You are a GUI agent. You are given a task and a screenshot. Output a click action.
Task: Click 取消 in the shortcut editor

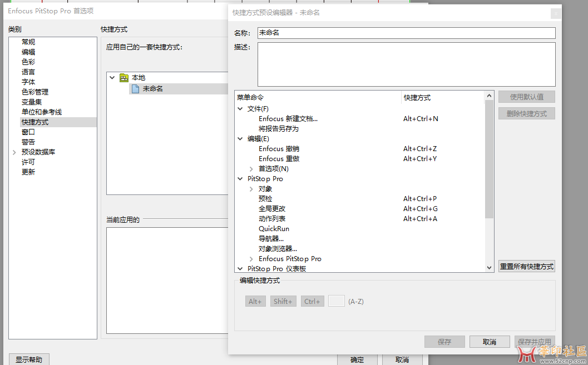(x=490, y=342)
